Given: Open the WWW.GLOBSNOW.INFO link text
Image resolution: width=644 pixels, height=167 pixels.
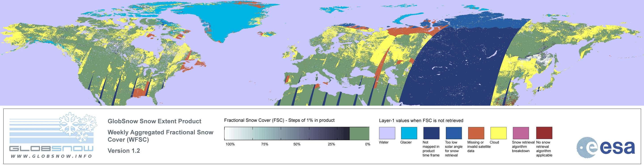Looking at the screenshot, I should point(51,156).
